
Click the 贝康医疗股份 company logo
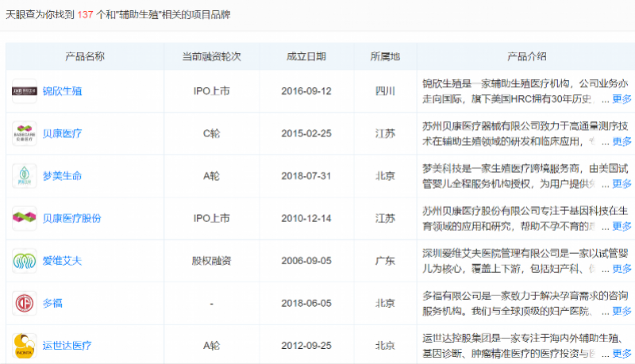click(25, 218)
